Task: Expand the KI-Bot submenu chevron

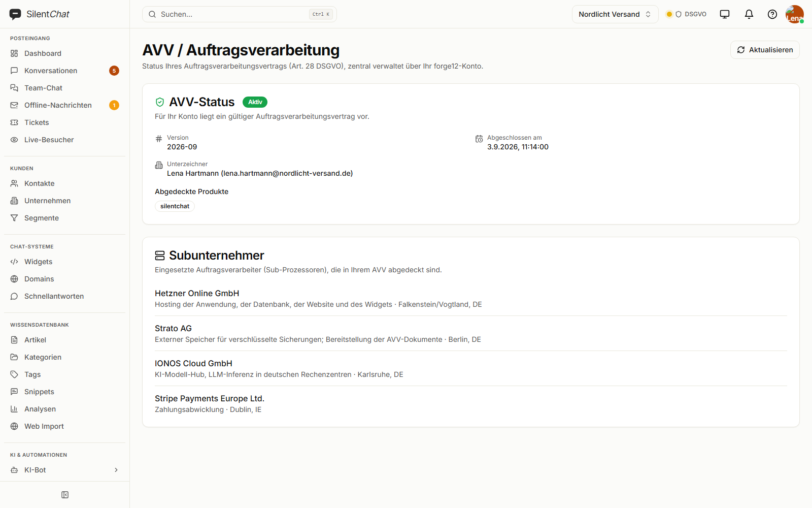Action: 116,470
